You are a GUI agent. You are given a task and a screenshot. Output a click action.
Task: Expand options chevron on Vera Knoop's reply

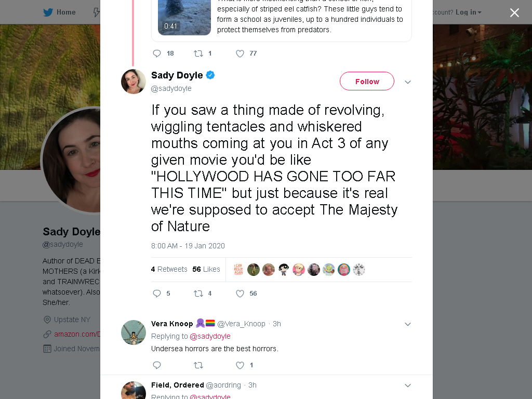(408, 324)
